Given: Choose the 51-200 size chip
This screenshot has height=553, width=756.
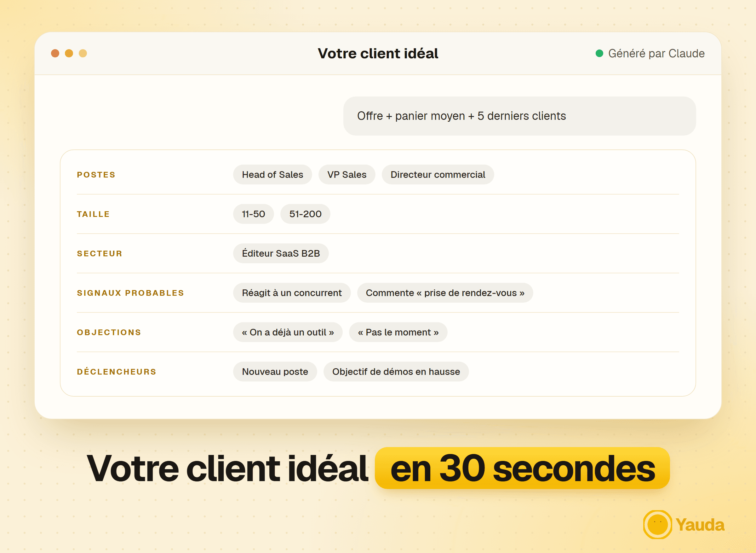Looking at the screenshot, I should pyautogui.click(x=305, y=214).
